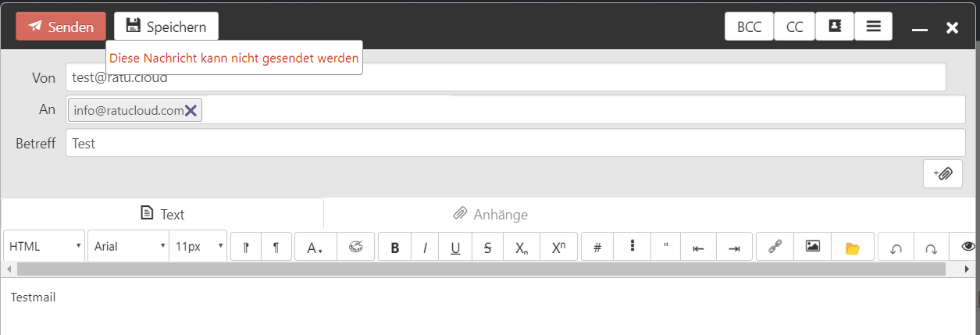This screenshot has width=980, height=335.
Task: Click the Senden button
Action: click(x=60, y=27)
